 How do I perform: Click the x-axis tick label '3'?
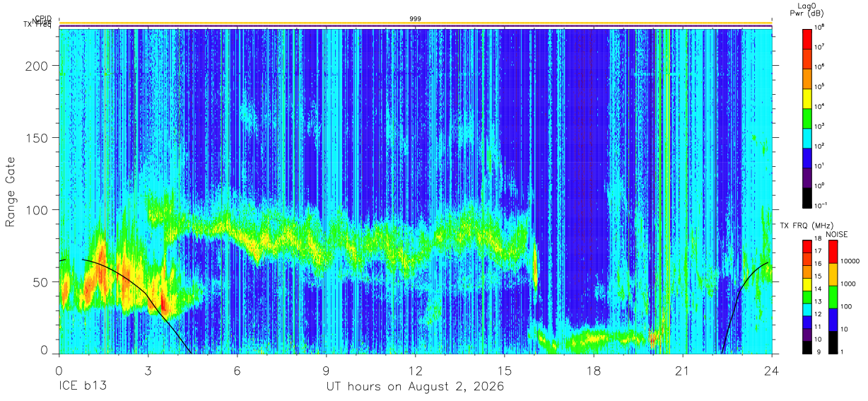point(148,370)
